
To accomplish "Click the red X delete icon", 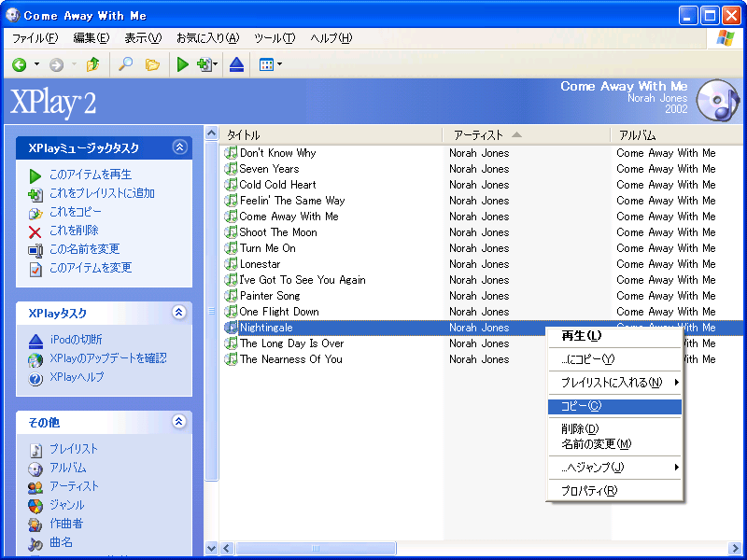I will 35,232.
